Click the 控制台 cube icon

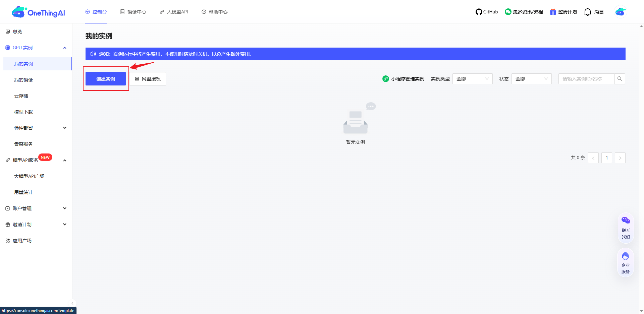pos(88,12)
